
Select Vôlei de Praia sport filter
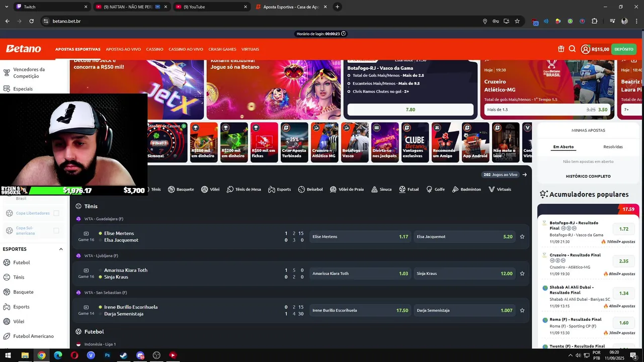[x=347, y=190]
